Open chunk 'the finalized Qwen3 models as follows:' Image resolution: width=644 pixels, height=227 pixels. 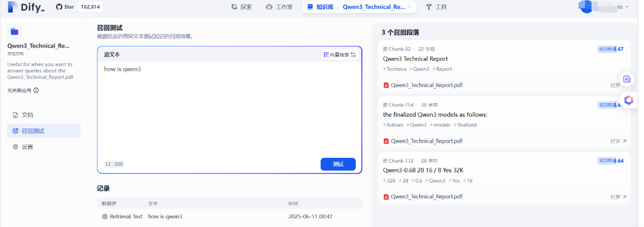tap(435, 115)
